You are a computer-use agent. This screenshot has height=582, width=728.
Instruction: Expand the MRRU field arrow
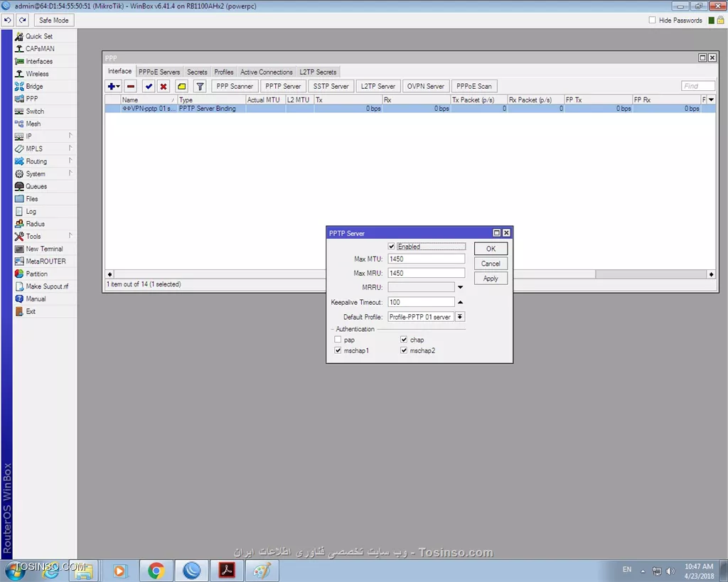click(x=460, y=287)
